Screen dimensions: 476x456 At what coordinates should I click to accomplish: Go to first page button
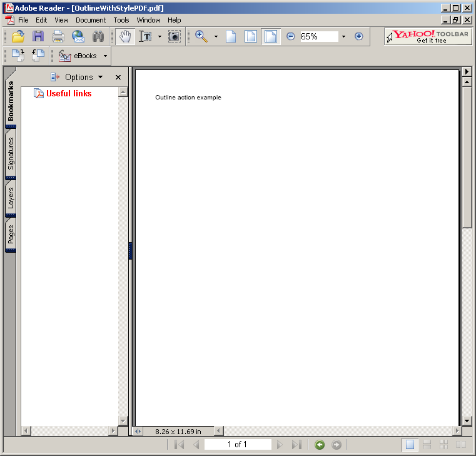pos(180,445)
